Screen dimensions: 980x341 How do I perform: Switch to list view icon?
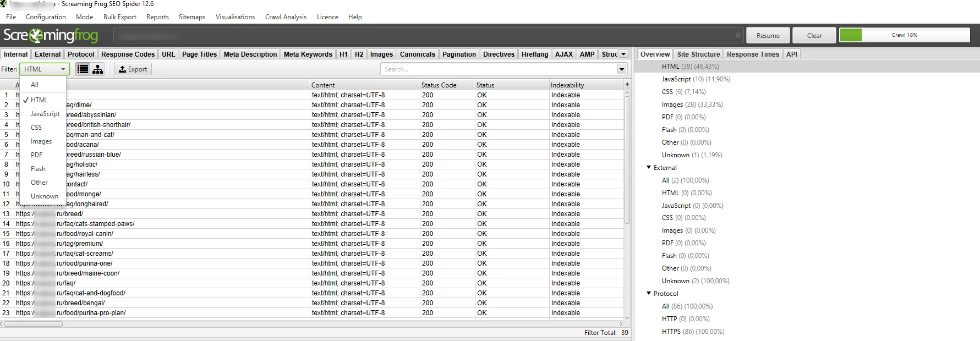[x=83, y=69]
